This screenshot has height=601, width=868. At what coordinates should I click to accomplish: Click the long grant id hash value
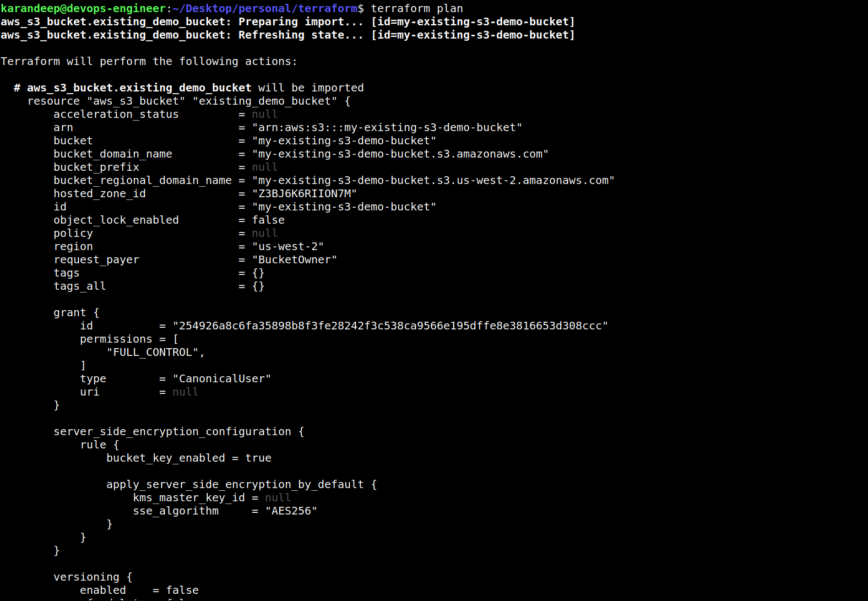390,326
